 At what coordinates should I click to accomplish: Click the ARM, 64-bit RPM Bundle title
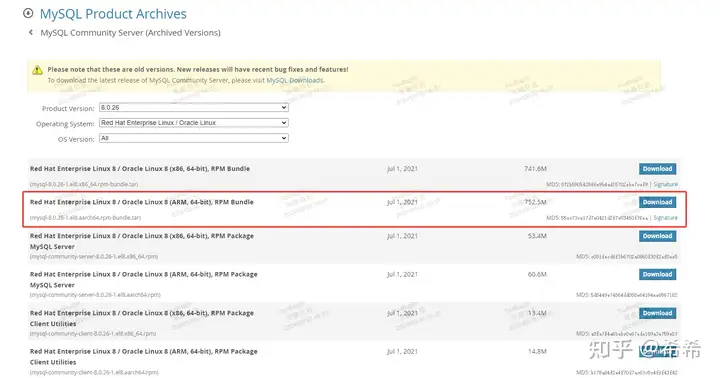pos(141,202)
